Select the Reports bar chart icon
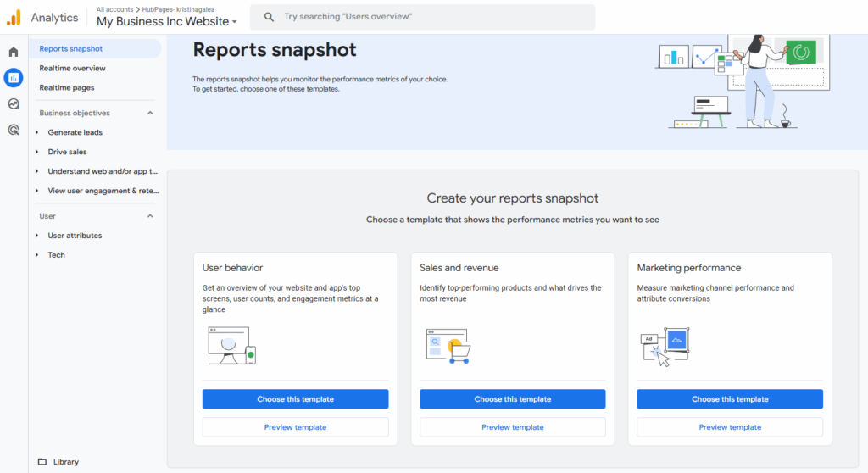868x473 pixels. click(x=14, y=77)
